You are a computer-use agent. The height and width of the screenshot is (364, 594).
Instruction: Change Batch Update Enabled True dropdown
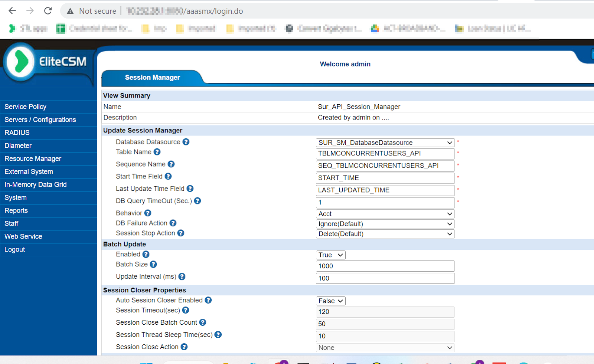click(331, 255)
